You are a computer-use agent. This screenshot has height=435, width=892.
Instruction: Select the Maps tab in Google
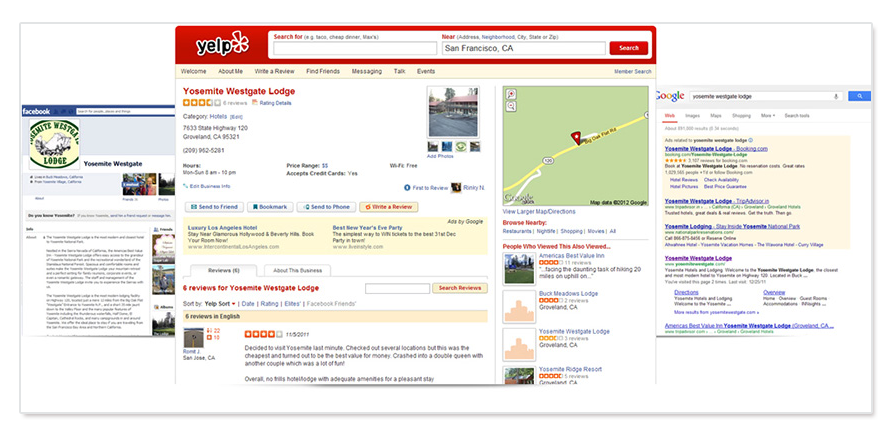(716, 115)
